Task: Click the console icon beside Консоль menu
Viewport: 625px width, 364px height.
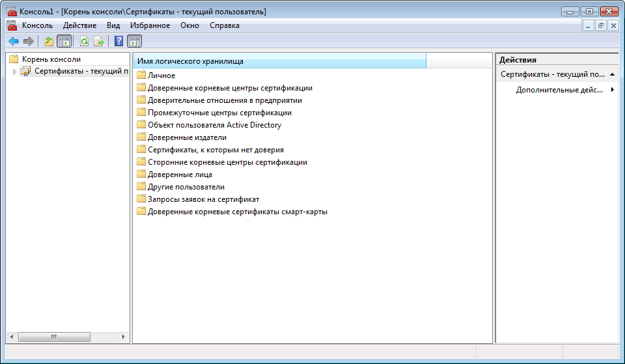Action: point(12,25)
